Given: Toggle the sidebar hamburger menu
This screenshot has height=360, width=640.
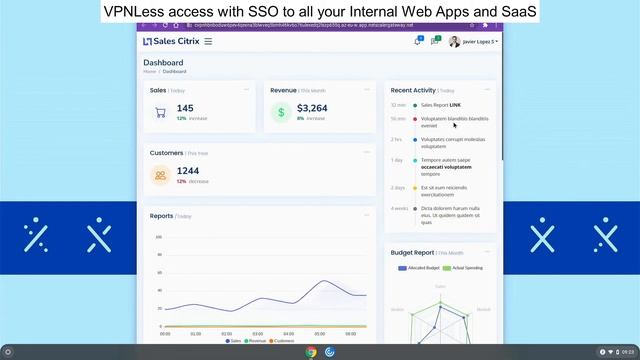Looking at the screenshot, I should point(208,41).
